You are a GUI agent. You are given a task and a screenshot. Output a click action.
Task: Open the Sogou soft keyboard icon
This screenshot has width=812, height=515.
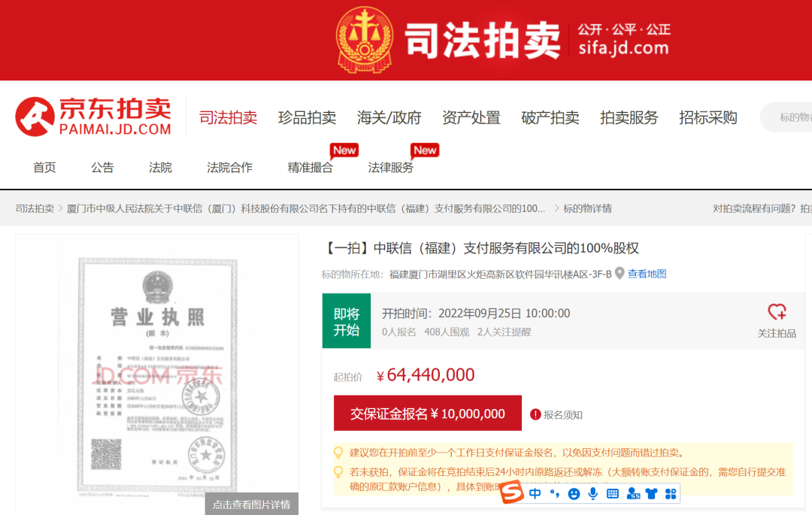point(611,494)
